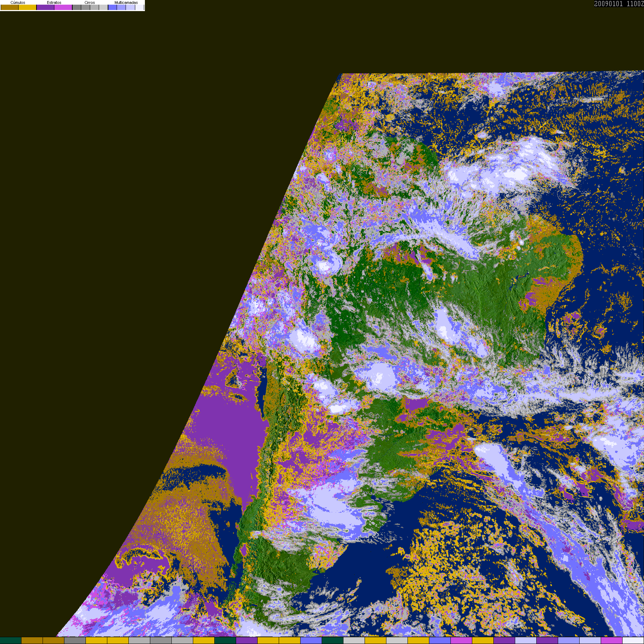
Task: Select the near-white Multicamadas legend swatch
Action: pyautogui.click(x=139, y=7)
